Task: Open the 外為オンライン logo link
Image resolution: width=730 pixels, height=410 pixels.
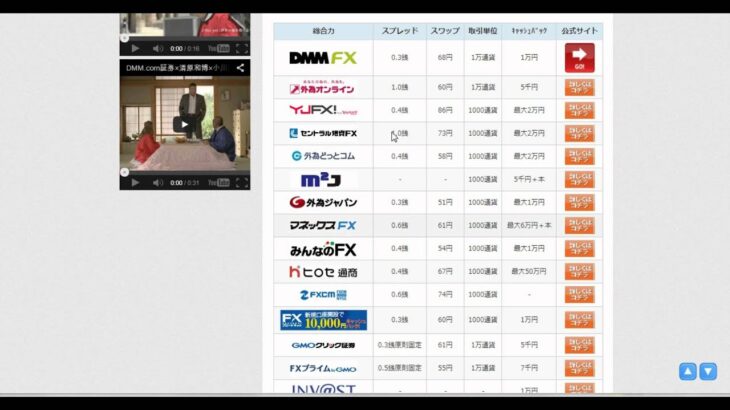Action: pyautogui.click(x=323, y=88)
